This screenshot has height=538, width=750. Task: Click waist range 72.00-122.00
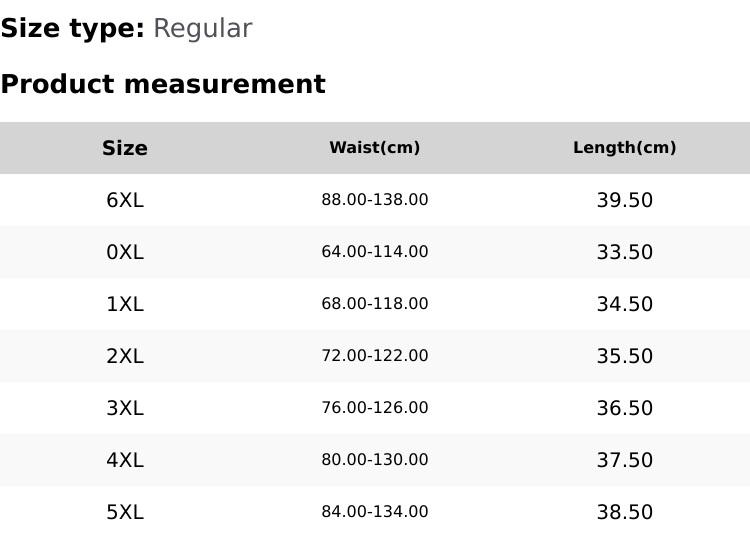pyautogui.click(x=375, y=356)
